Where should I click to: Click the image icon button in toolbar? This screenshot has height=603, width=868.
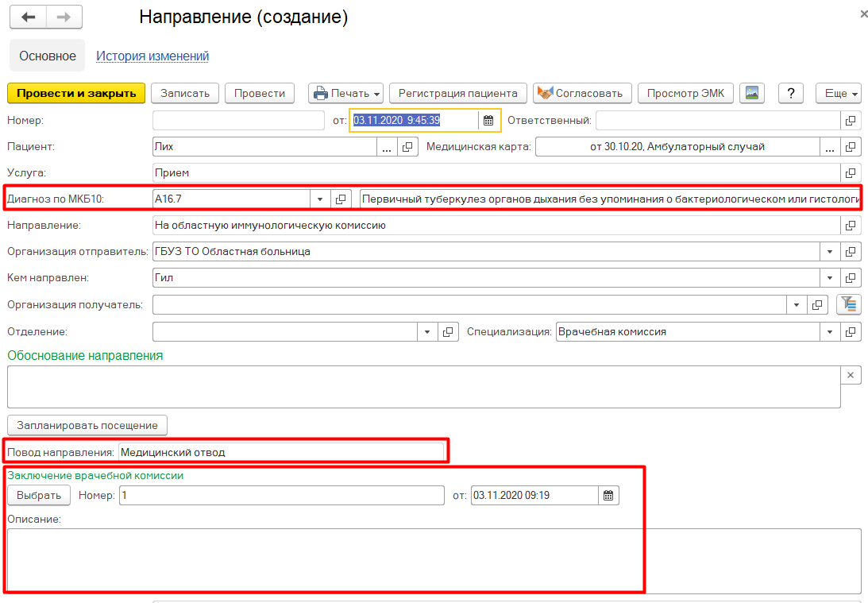pyautogui.click(x=751, y=93)
